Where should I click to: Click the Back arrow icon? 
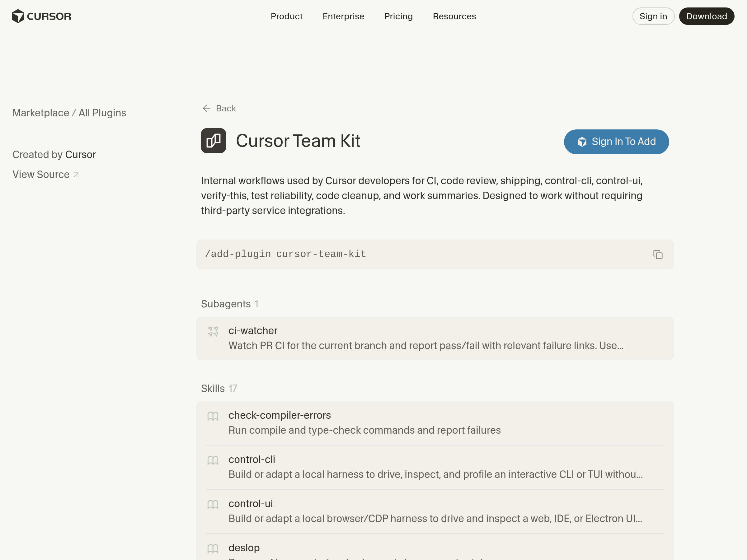206,108
